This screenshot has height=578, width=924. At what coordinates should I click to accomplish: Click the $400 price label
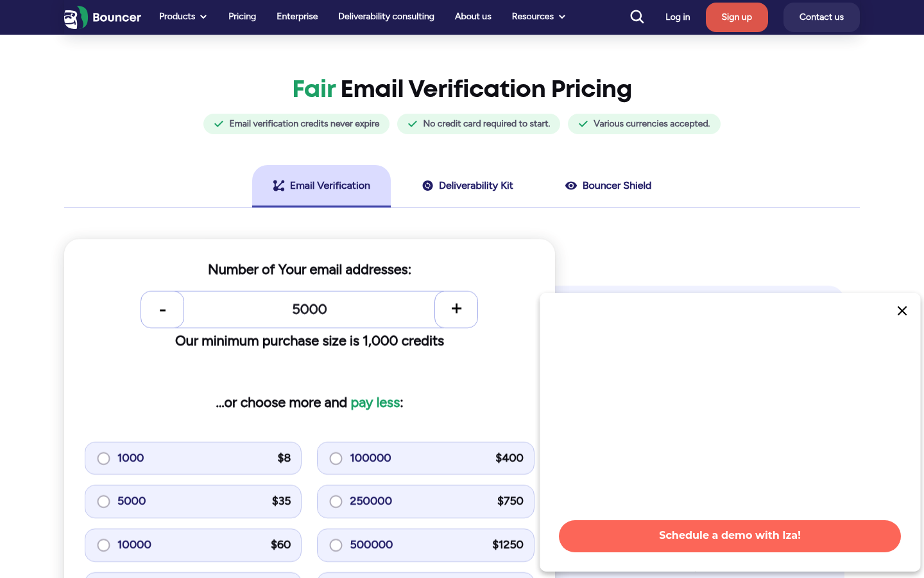pyautogui.click(x=509, y=458)
